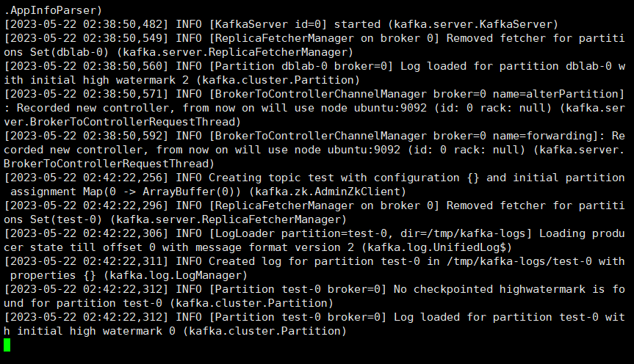Click "(kafka.log.LogManager)" class name
Image resolution: width=634 pixels, height=364 pixels.
176,275
